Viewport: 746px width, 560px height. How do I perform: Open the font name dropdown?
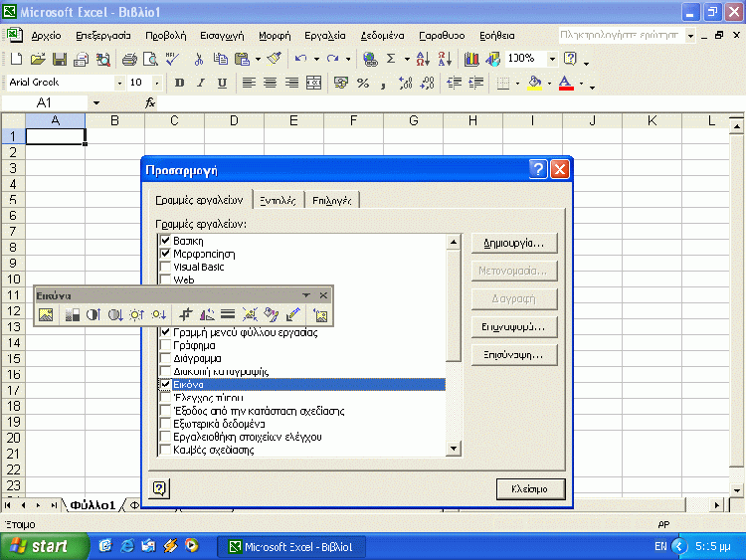(x=119, y=84)
